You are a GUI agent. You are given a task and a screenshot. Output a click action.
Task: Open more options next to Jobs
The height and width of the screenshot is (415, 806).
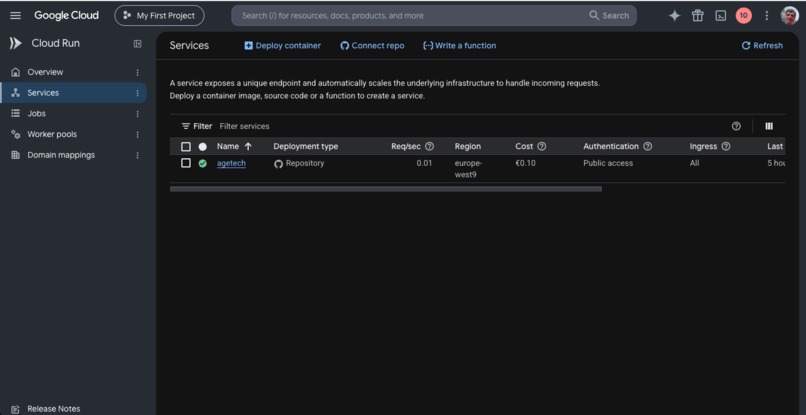coord(137,114)
